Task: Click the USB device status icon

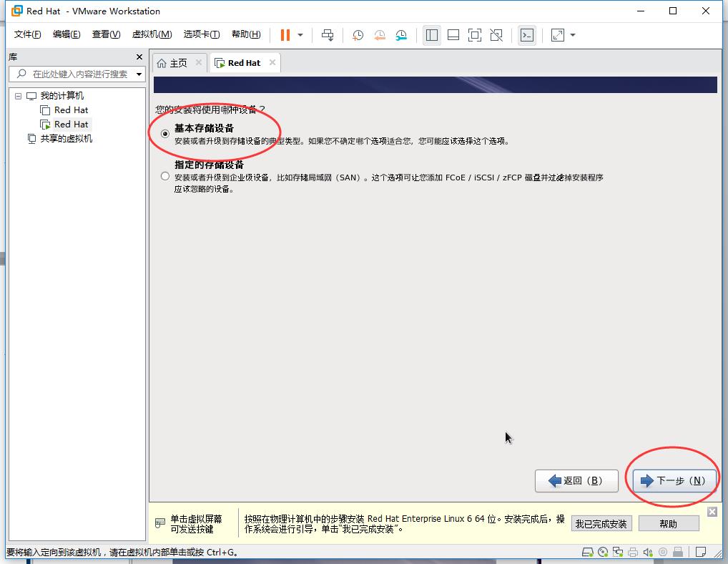Action: pos(678,553)
